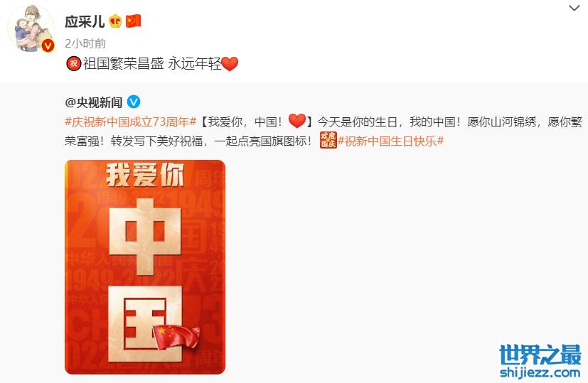Open the 我爱你中国 poster image

pos(145,267)
